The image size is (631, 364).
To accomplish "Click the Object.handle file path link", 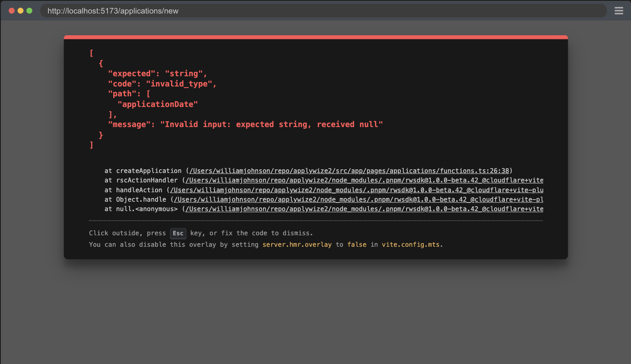I will tap(356, 199).
